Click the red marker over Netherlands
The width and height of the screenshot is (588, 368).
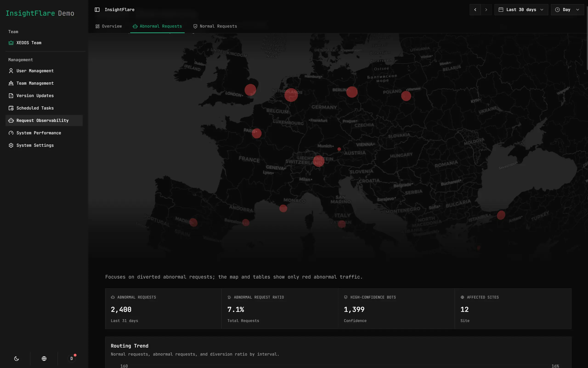tap(291, 95)
